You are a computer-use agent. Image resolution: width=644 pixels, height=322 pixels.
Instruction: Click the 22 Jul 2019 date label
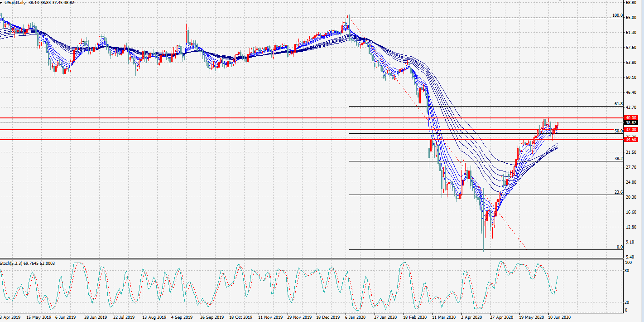click(x=124, y=317)
